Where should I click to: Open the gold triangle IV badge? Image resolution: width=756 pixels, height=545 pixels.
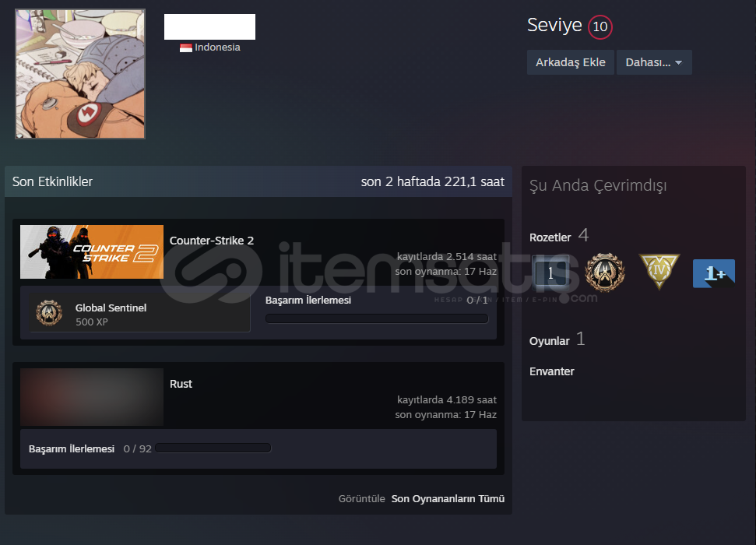click(659, 271)
